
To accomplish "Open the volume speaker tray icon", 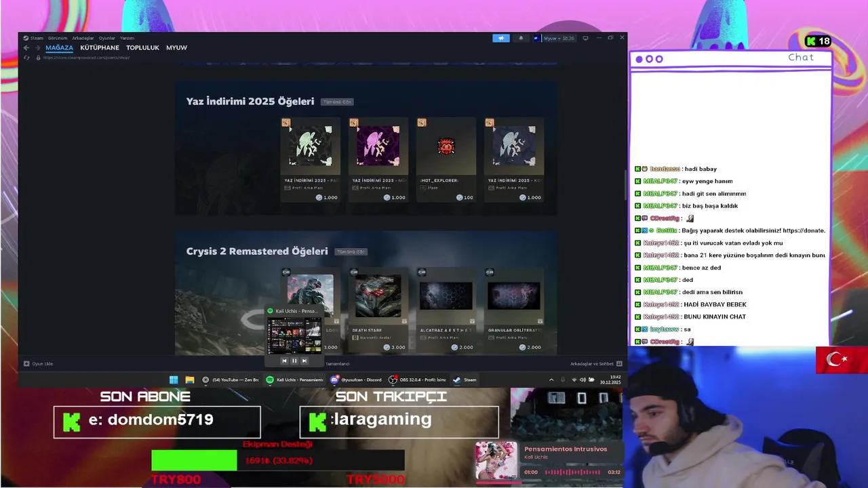I will tap(583, 380).
